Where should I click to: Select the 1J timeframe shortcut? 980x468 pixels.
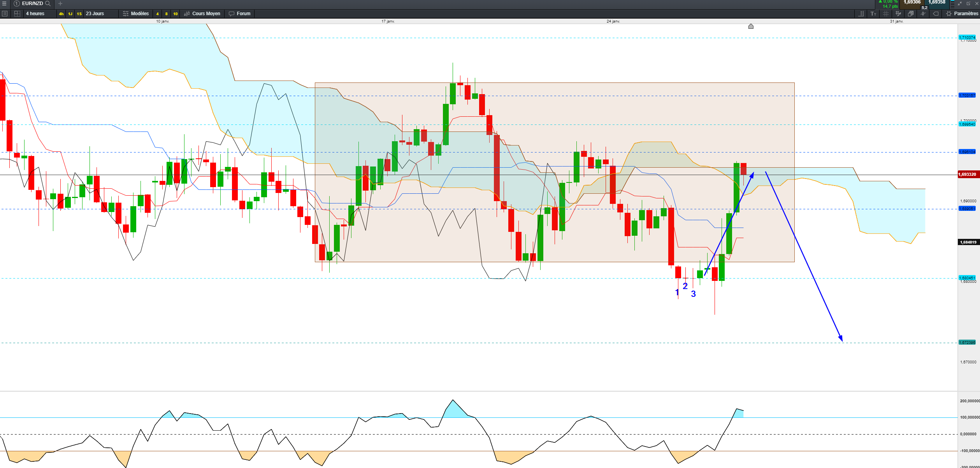pyautogui.click(x=70, y=14)
